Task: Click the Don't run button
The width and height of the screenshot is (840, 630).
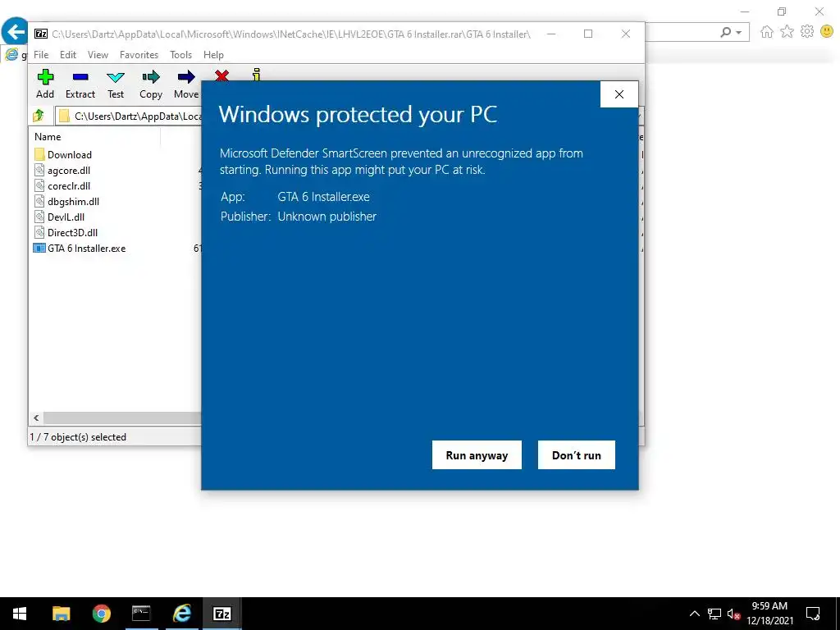Action: point(577,454)
